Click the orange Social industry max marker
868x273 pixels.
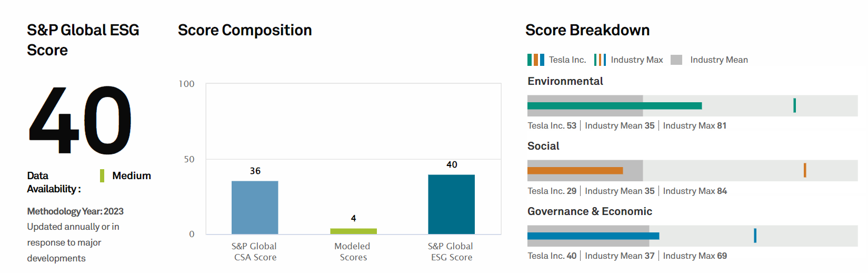point(805,170)
